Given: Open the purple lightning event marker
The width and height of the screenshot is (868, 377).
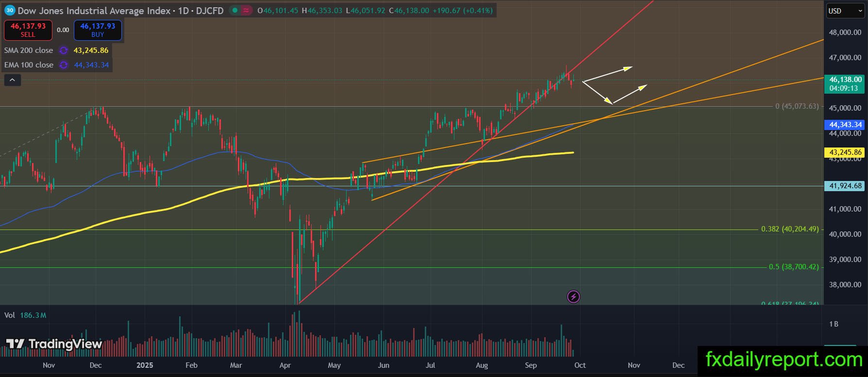Looking at the screenshot, I should [573, 296].
